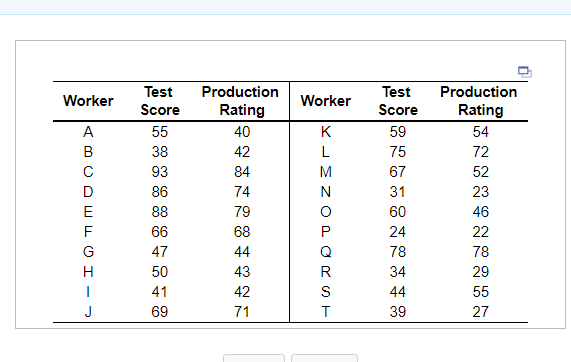This screenshot has width=571, height=362.
Task: Select worker C test score 93
Action: [160, 172]
